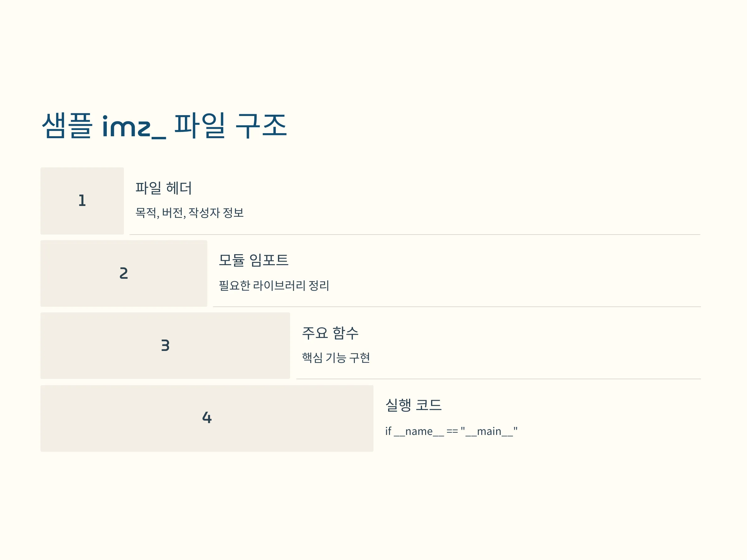Click the divider line under 주요 함수 section
The image size is (747, 560).
pyautogui.click(x=498, y=379)
